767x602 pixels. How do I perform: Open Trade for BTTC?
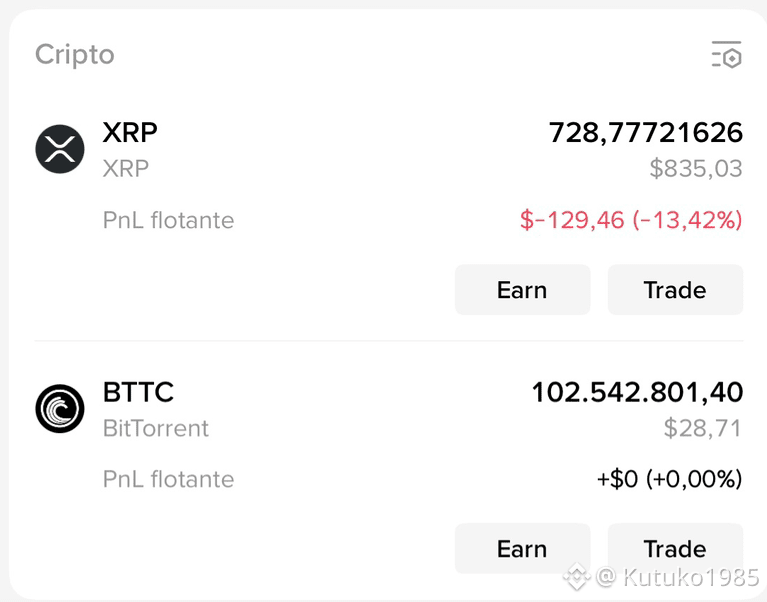tap(675, 549)
